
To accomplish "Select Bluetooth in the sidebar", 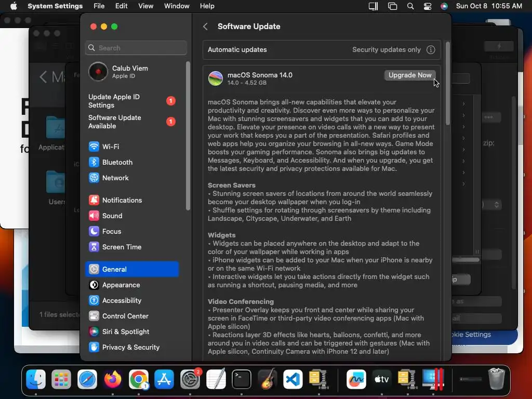I will (x=132, y=162).
